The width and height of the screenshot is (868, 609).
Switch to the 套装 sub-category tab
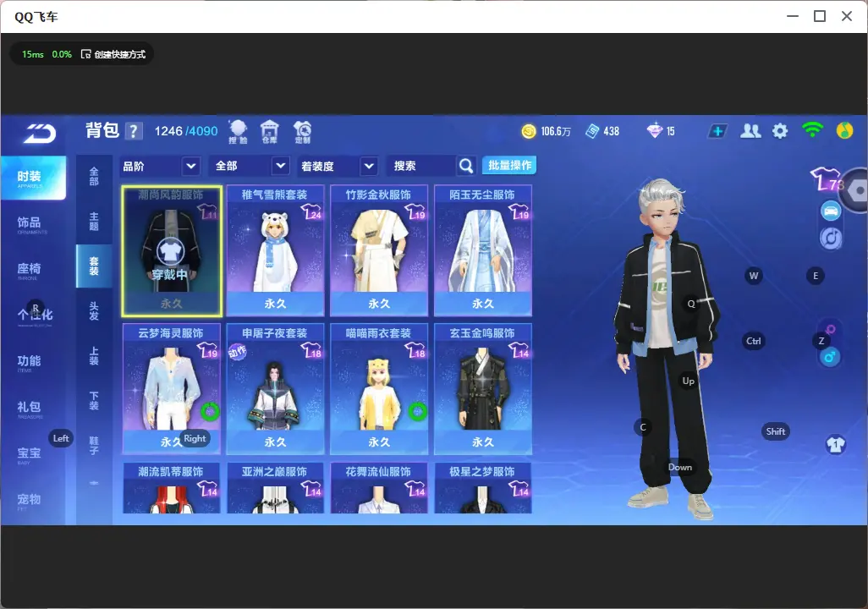[94, 266]
